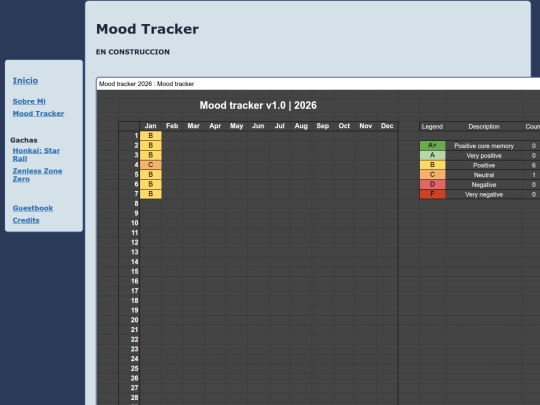Open the Inicio link in the sidebar
The width and height of the screenshot is (540, 405).
[x=25, y=81]
